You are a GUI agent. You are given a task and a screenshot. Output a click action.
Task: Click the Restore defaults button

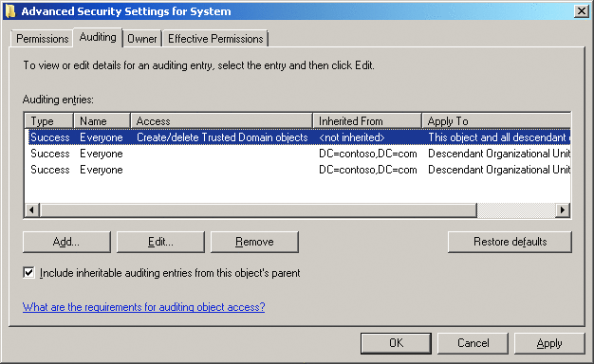(510, 242)
